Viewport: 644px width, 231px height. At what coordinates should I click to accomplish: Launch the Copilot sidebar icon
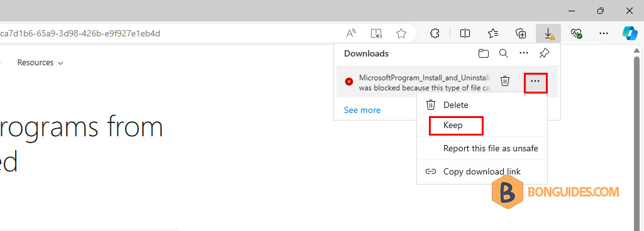(630, 33)
